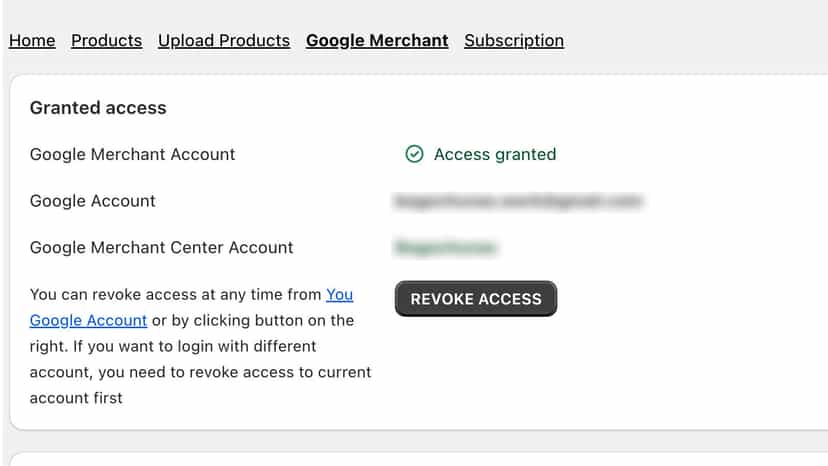Open the Home navigation link

pyautogui.click(x=32, y=41)
